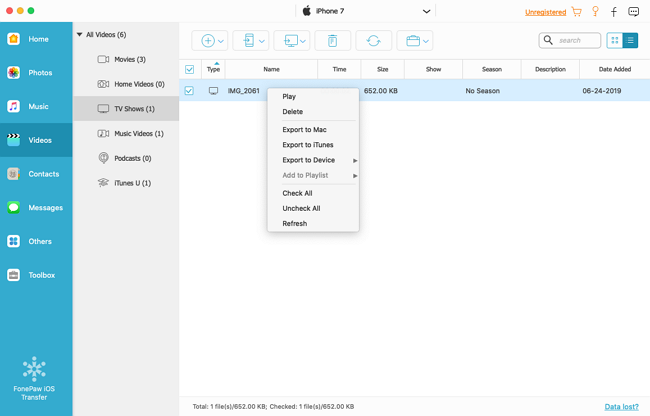Expand the toolbox briefcase dropdown arrow

coord(426,41)
